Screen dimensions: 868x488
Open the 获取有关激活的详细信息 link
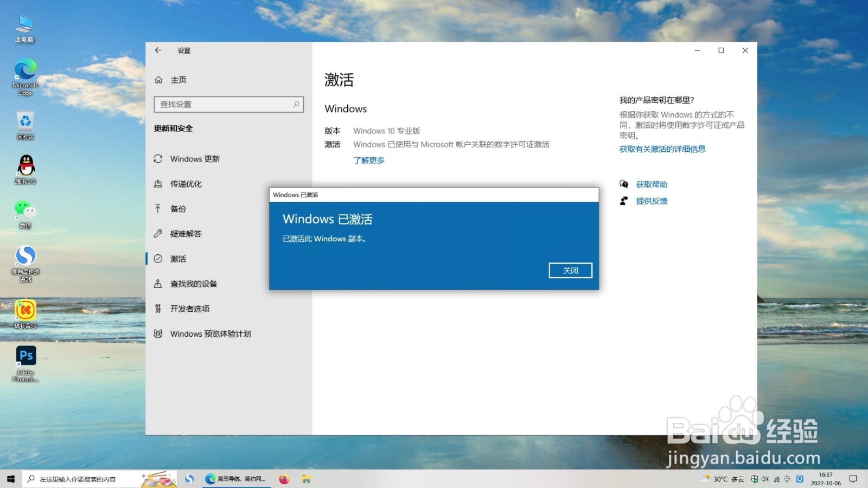(662, 149)
